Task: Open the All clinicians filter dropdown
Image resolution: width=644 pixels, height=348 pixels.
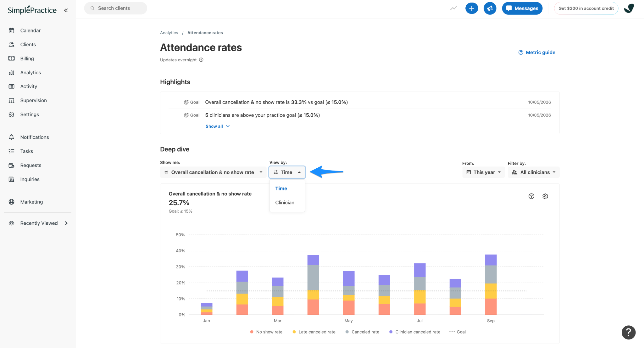Action: [533, 172]
